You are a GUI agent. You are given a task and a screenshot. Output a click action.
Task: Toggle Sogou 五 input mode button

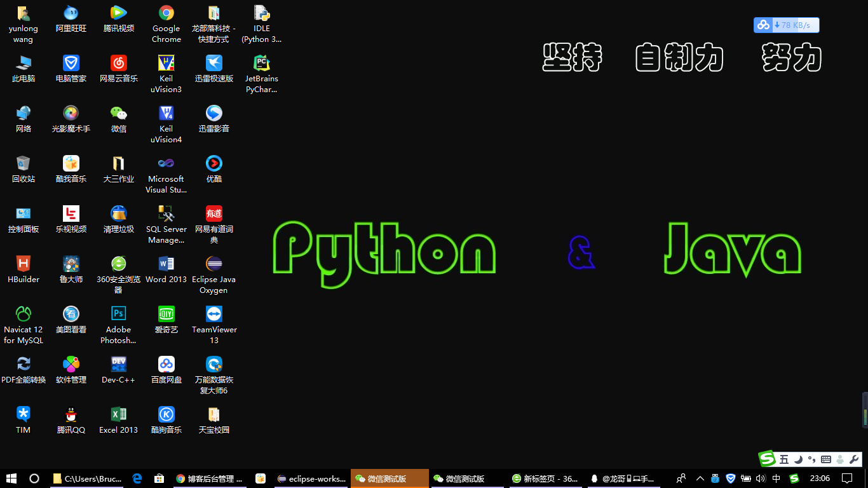pyautogui.click(x=784, y=459)
